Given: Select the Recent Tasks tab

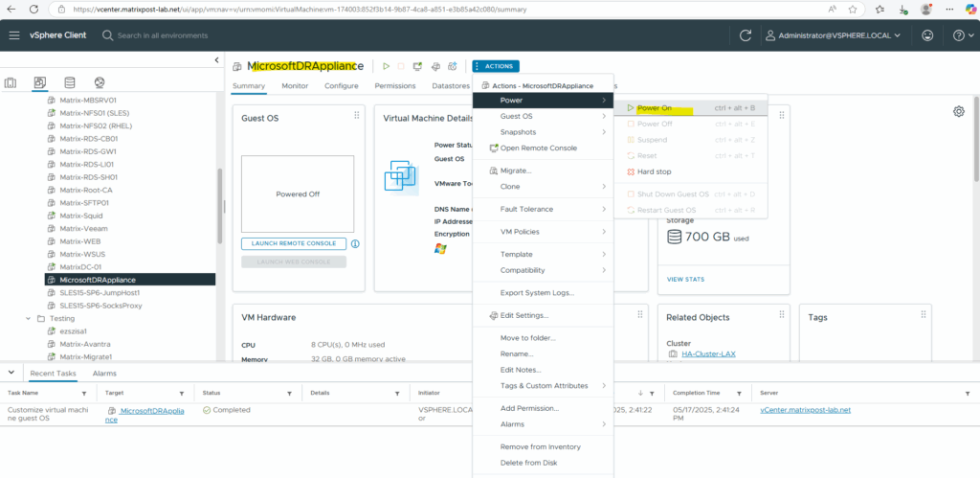Looking at the screenshot, I should click(x=54, y=374).
